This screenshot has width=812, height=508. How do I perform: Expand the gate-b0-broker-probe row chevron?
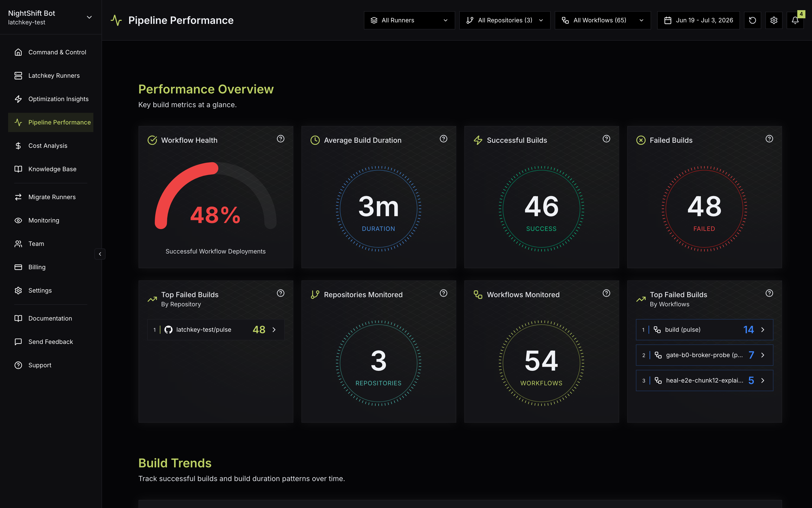click(x=763, y=355)
